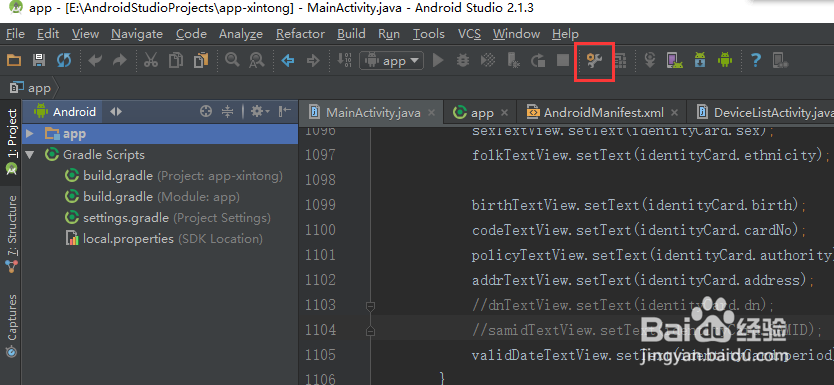
Task: Click the Paste clipboard icon
Action: point(201,61)
